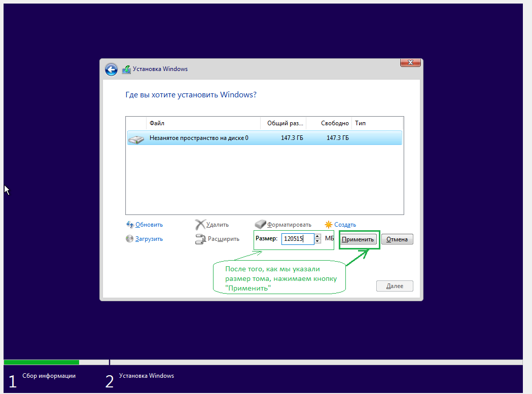Viewport: 532px width, 394px height.
Task: Click the Обновить refresh icon
Action: tap(130, 224)
